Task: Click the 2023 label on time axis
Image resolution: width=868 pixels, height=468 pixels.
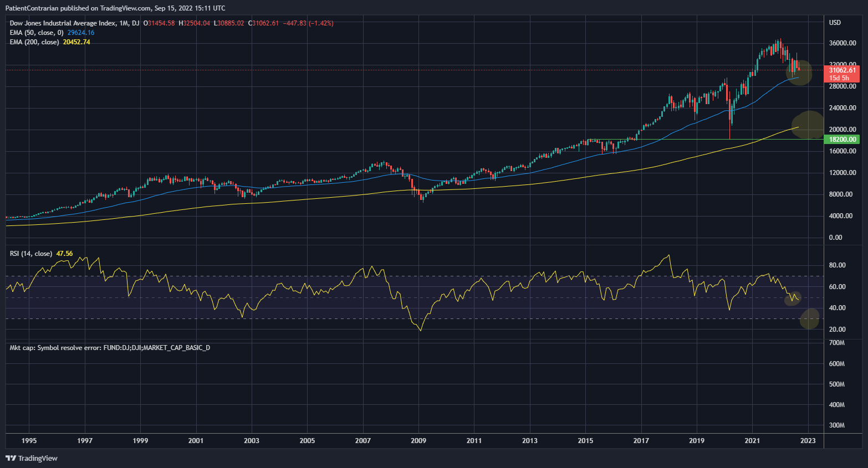Action: [x=808, y=441]
